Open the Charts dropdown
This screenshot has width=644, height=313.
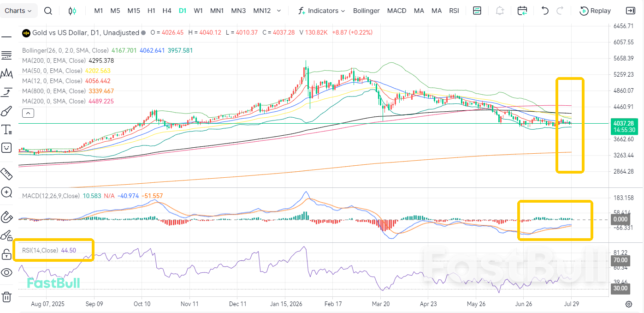tap(18, 11)
